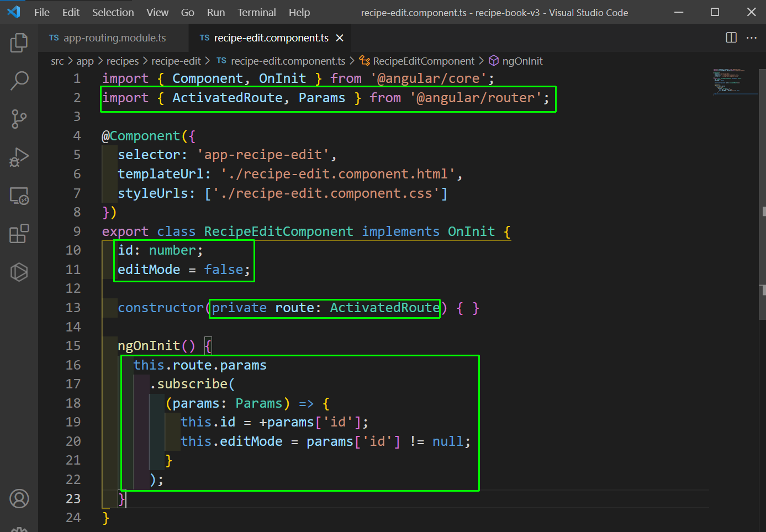The image size is (766, 532).
Task: Open Run and Debug view
Action: (x=19, y=157)
